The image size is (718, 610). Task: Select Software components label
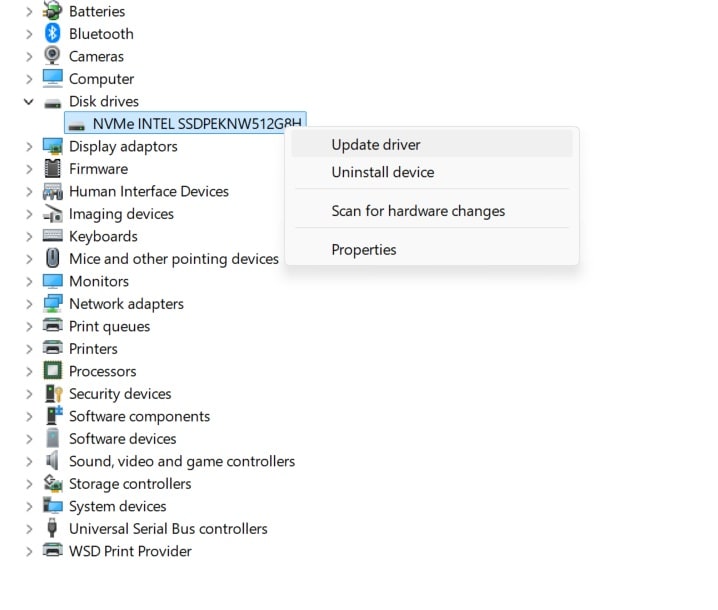tap(139, 416)
